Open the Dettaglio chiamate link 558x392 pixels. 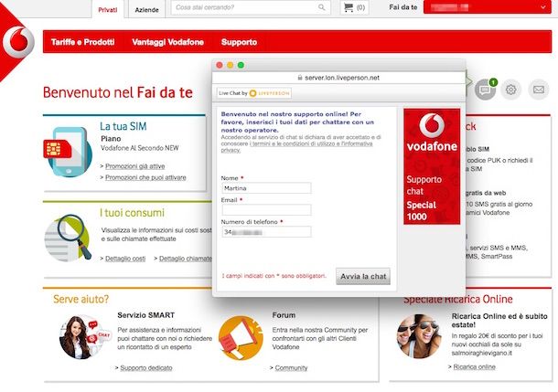(x=186, y=259)
